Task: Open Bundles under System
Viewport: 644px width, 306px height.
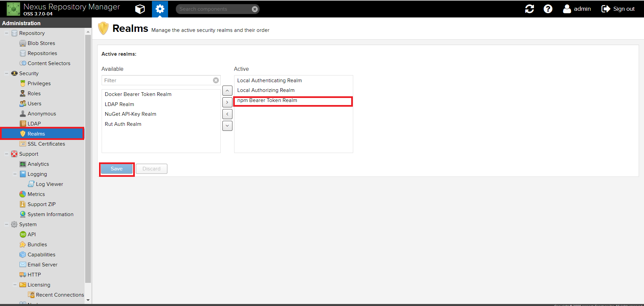Action: click(37, 245)
